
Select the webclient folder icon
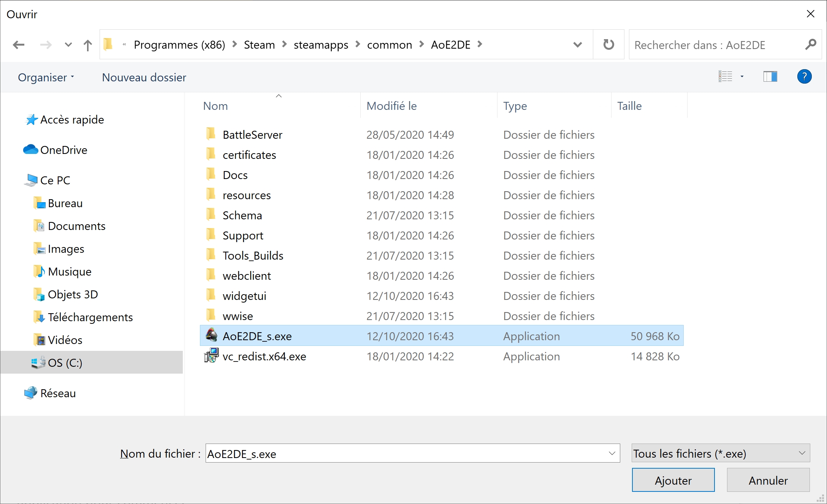(211, 275)
